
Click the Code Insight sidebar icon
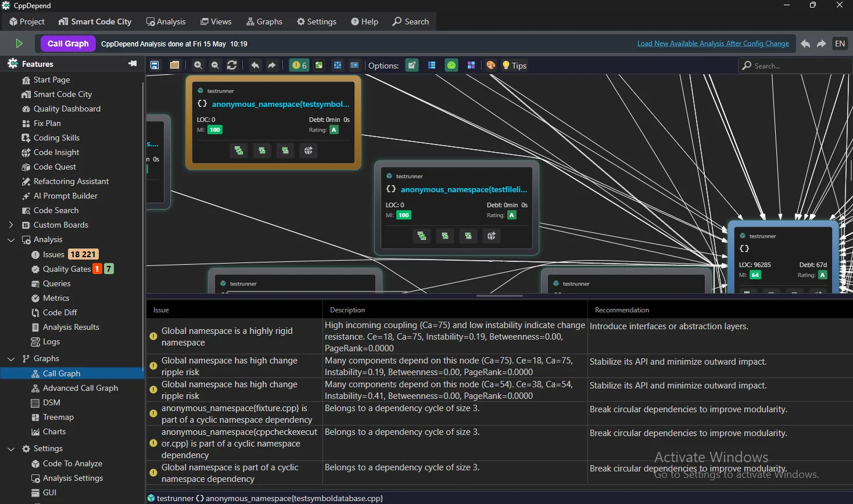[26, 152]
